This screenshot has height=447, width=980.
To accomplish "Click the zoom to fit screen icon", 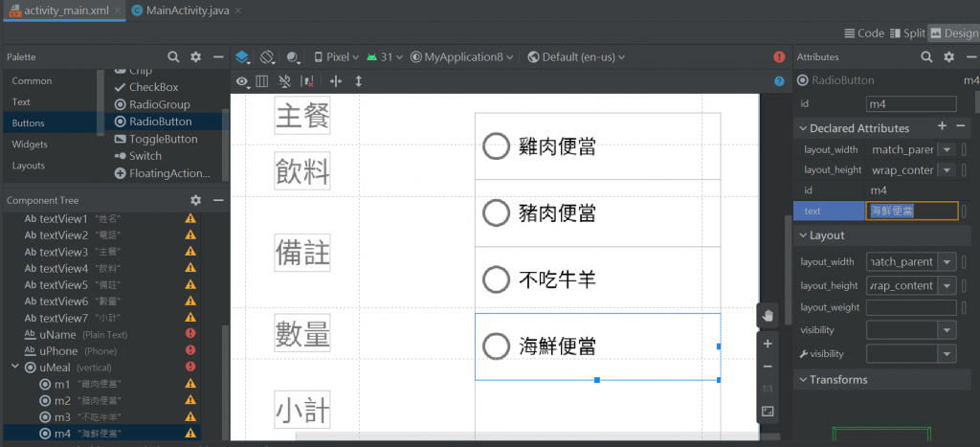I will point(768,412).
